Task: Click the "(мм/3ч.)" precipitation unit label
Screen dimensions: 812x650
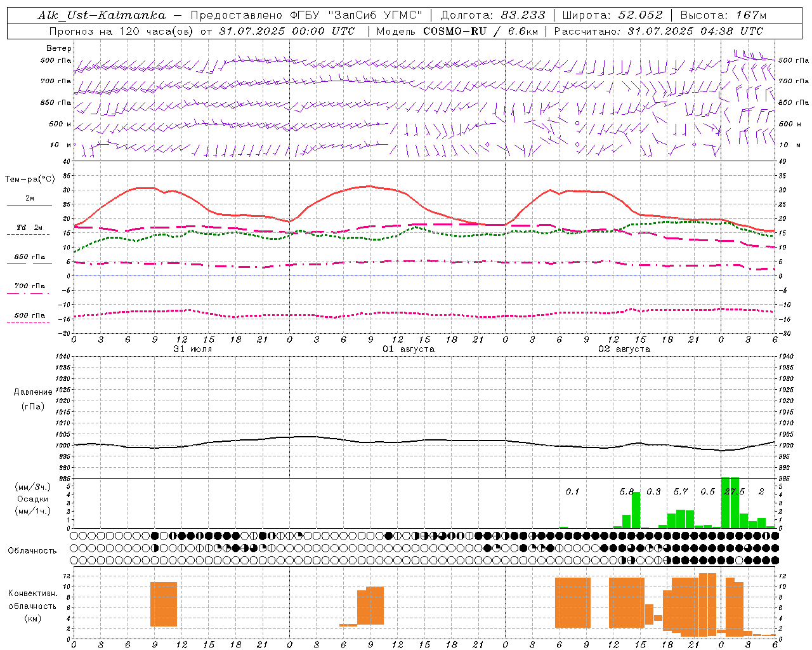Action: pos(33,487)
